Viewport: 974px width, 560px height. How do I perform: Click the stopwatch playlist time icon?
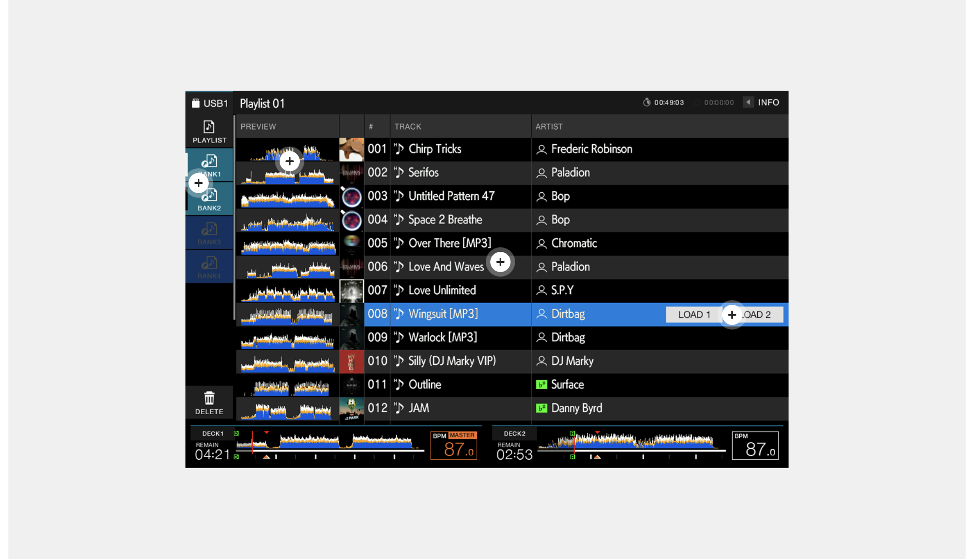tap(647, 102)
